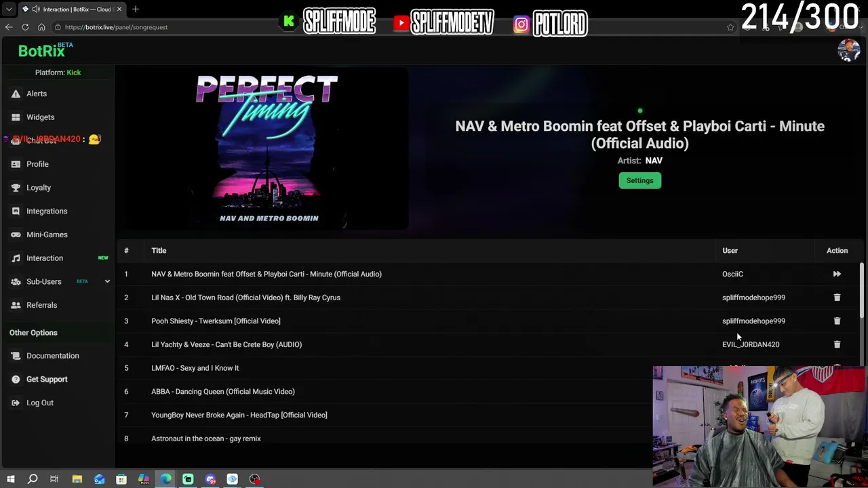Open the user avatar in the header
The width and height of the screenshot is (868, 488).
click(x=848, y=51)
